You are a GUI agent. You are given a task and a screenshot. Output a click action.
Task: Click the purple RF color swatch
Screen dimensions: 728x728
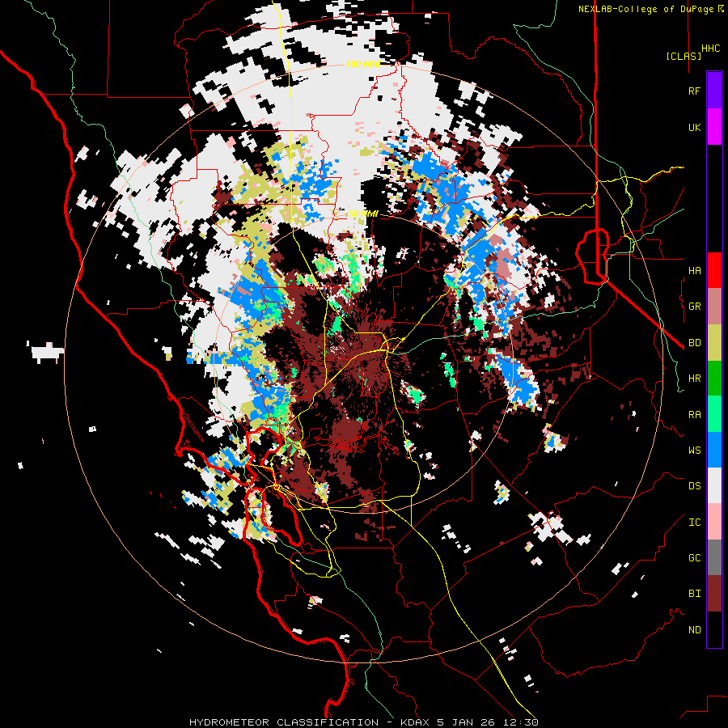714,91
